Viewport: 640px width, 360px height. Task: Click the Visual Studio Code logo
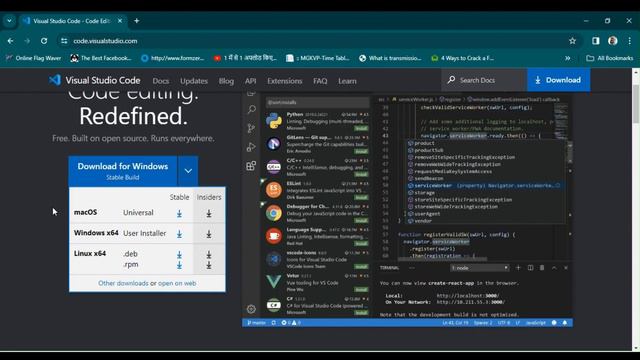point(55,80)
